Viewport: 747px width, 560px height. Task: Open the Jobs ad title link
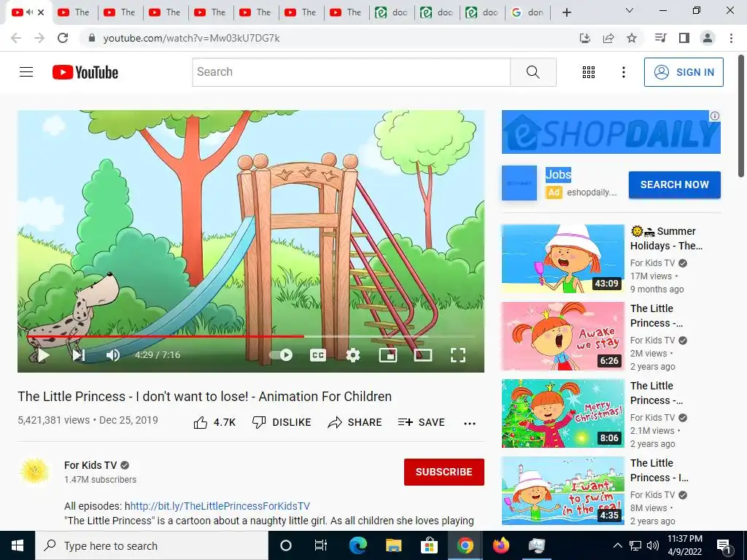click(x=558, y=174)
